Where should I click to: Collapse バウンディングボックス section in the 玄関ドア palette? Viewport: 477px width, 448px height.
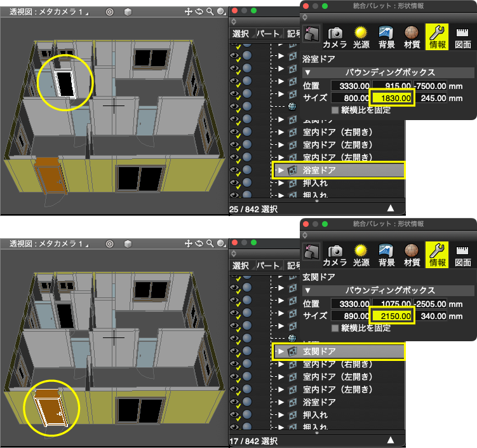coord(307,290)
